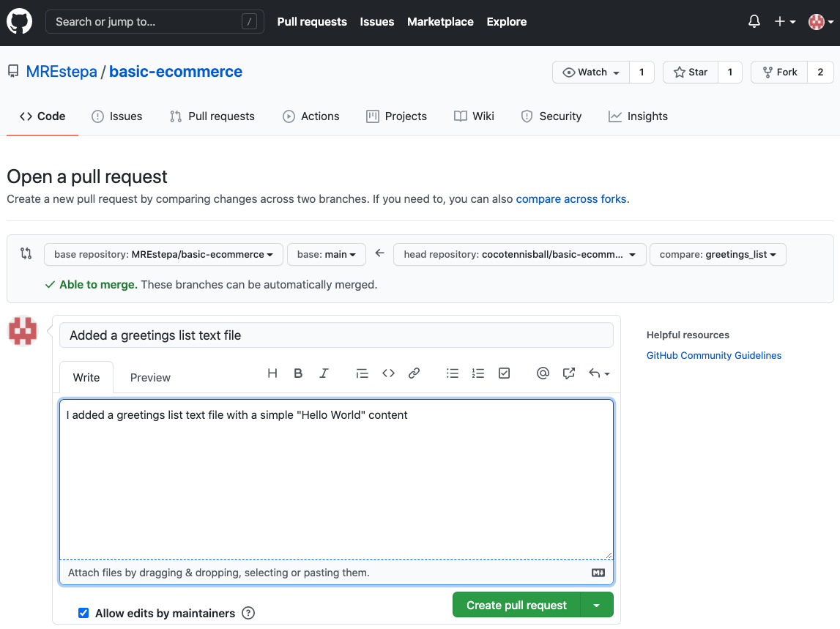
Task: Click Create pull request button
Action: 516,606
